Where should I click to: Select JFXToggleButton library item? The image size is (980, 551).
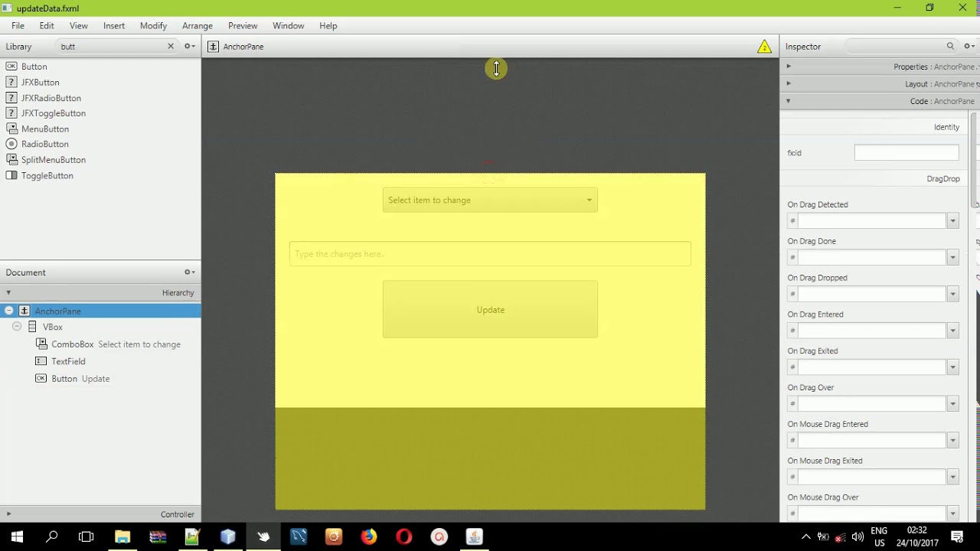(x=53, y=113)
